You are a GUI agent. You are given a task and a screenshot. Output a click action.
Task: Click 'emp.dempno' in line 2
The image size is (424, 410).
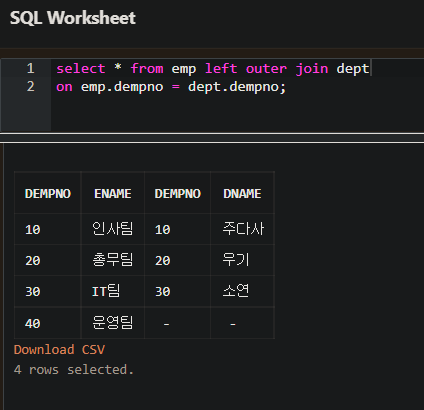122,87
